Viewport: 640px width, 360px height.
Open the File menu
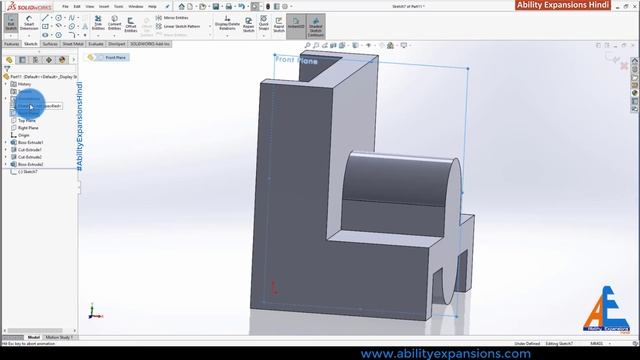coord(65,7)
